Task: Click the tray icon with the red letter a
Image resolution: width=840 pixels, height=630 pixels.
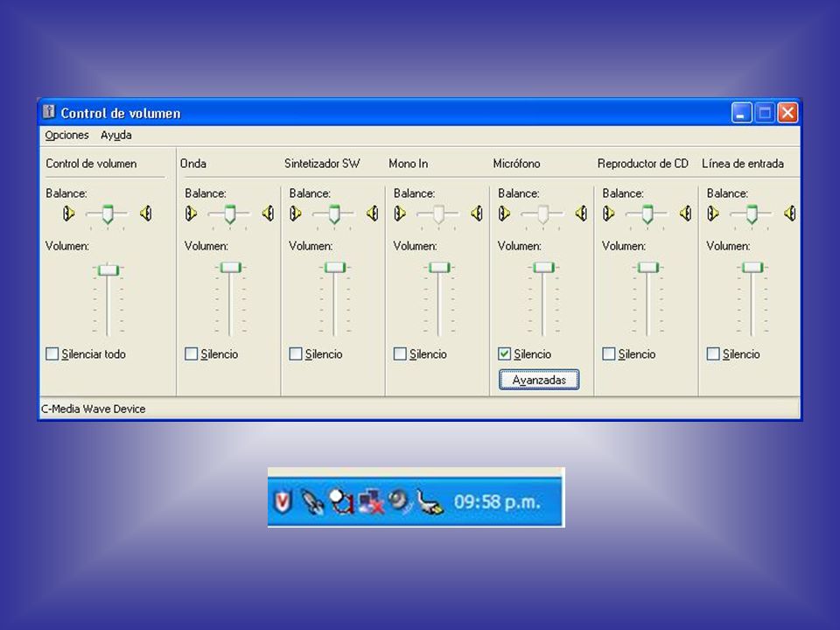Action: point(342,502)
